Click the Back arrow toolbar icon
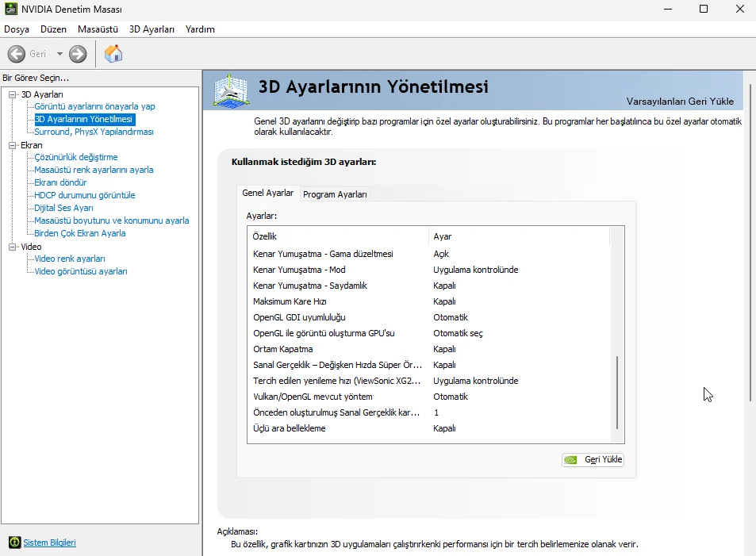Screen dimensions: 756x556 (17, 54)
